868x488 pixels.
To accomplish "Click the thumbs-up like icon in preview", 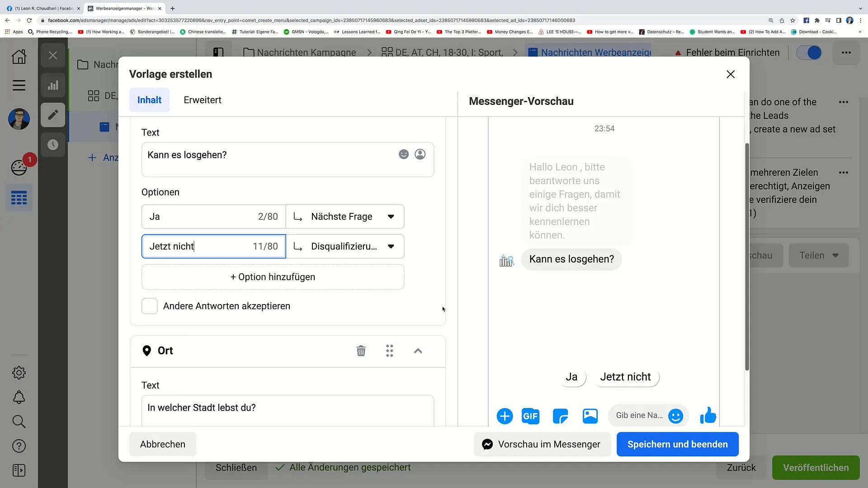I will point(708,415).
